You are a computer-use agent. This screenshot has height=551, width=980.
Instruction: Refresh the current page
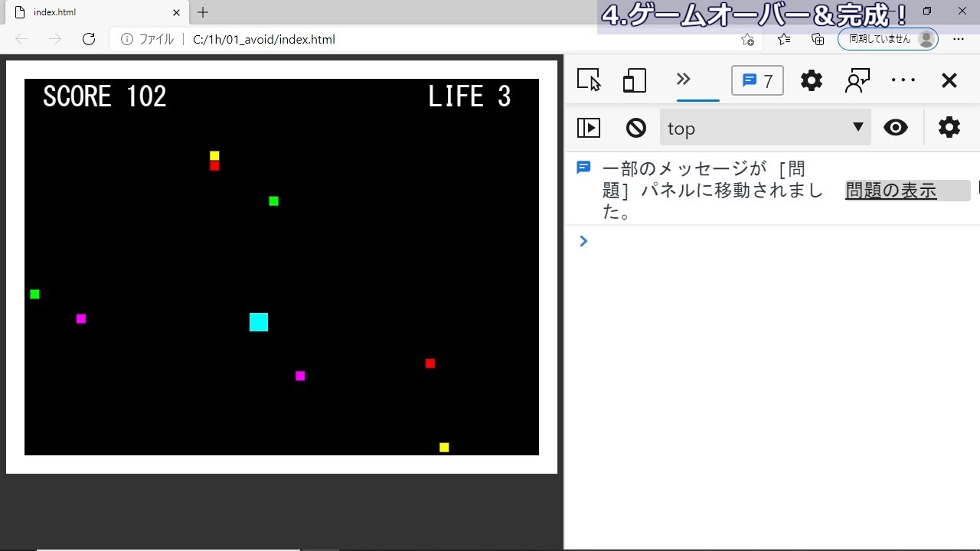point(89,39)
